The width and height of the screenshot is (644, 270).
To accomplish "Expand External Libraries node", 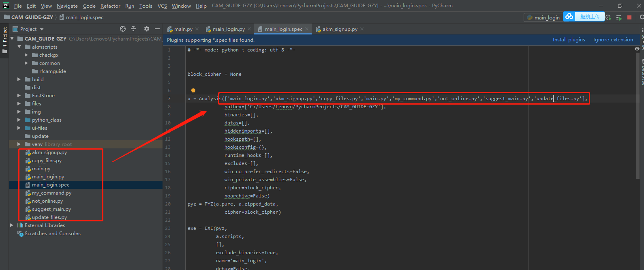I will tap(12, 225).
